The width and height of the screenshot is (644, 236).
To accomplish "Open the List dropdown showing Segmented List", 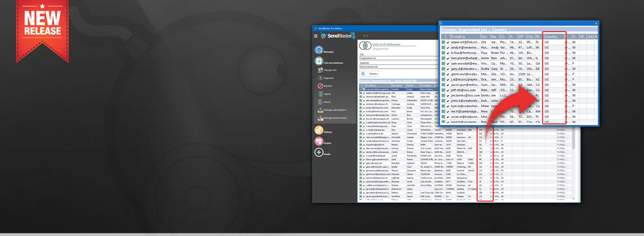I will (399, 58).
